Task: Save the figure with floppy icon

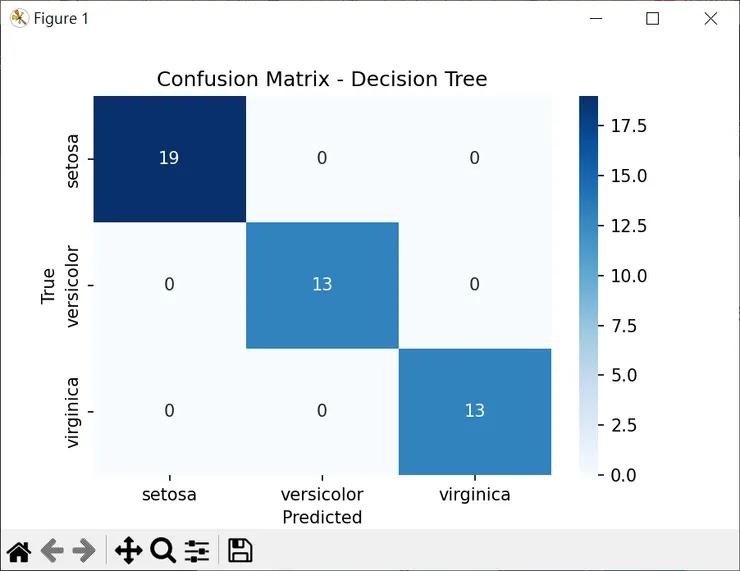Action: (239, 550)
